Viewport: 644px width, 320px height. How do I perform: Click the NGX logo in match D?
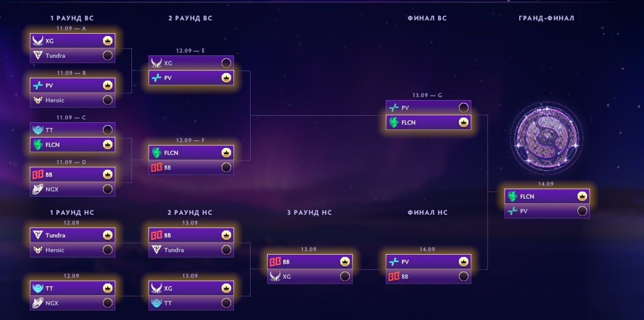click(38, 189)
